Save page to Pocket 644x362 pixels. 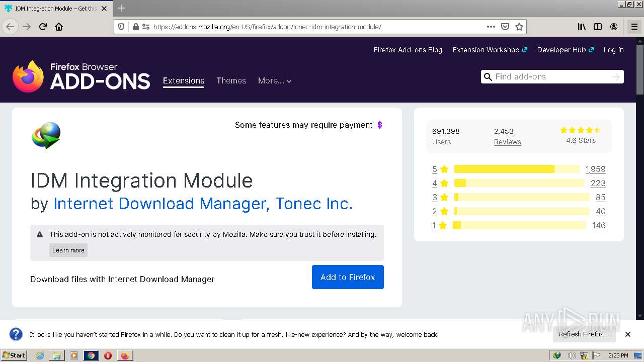coord(505,27)
